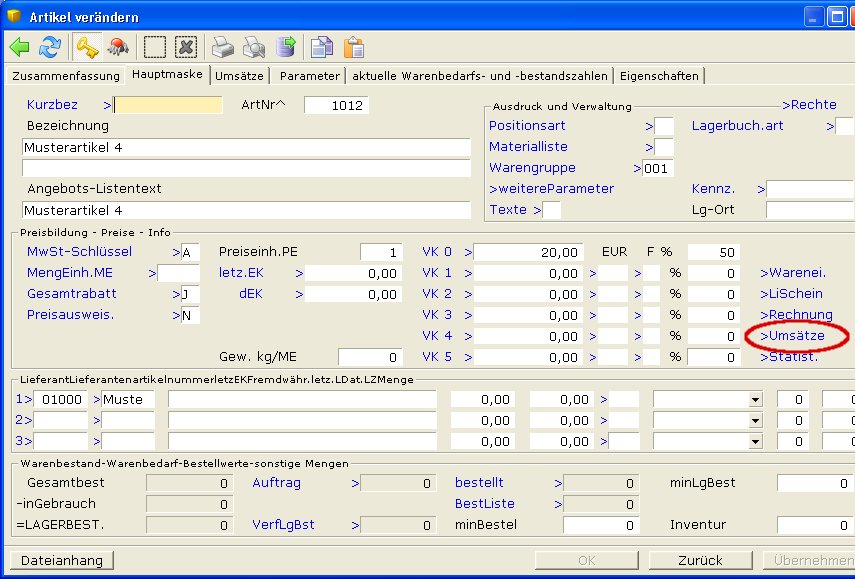Click the Dateianhang button

click(61, 560)
